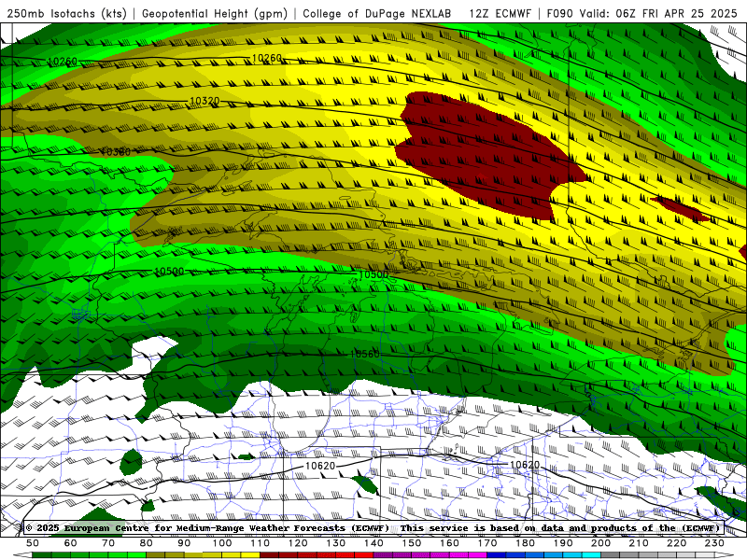Click the 'Valid: 06Z FRI APR 25 2025' text
The image size is (747, 560).
pos(658,14)
